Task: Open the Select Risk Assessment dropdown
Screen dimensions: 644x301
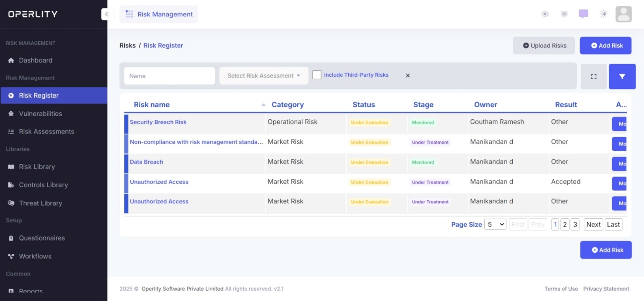Action: [264, 76]
